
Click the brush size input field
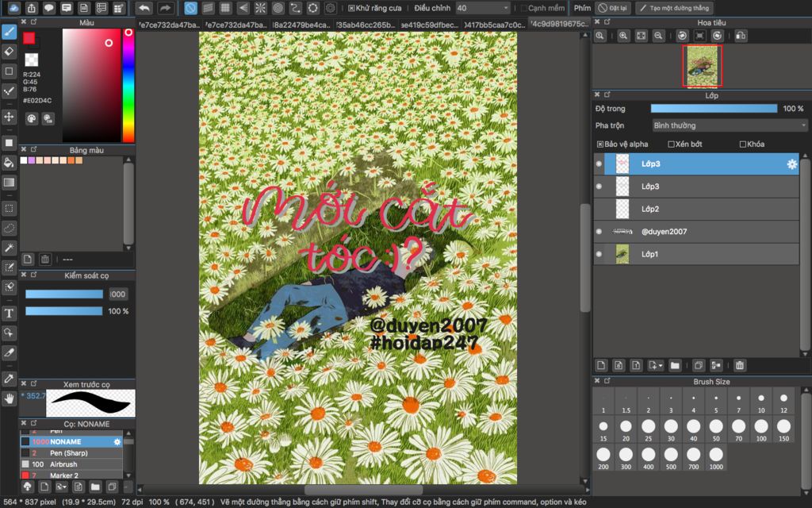[x=118, y=294]
